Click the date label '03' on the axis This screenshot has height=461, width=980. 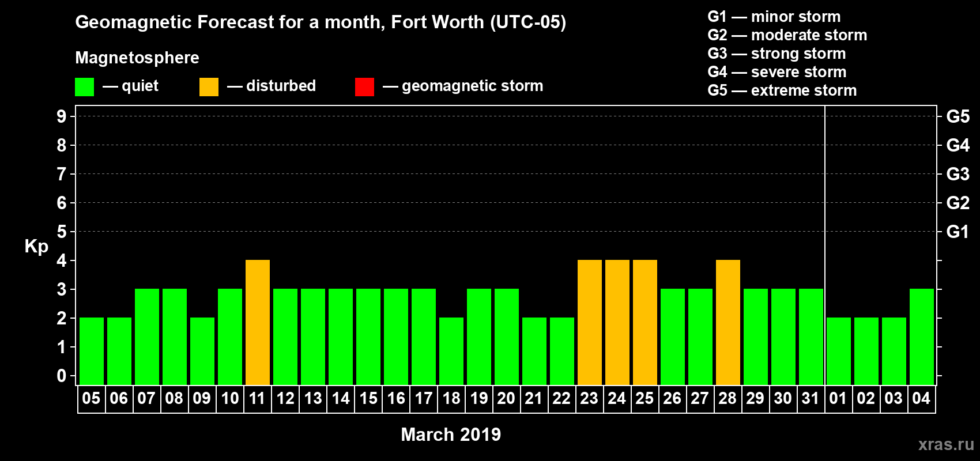[x=894, y=399]
